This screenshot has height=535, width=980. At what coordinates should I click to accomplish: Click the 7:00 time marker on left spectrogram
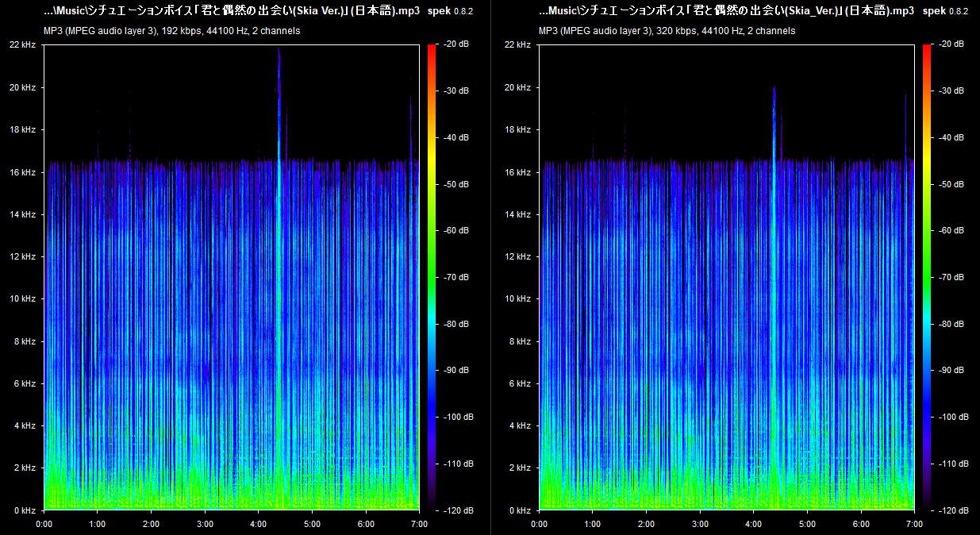click(x=419, y=524)
